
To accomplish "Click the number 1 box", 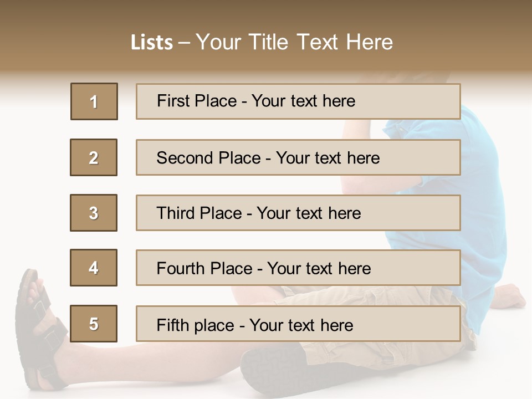I will tap(94, 101).
